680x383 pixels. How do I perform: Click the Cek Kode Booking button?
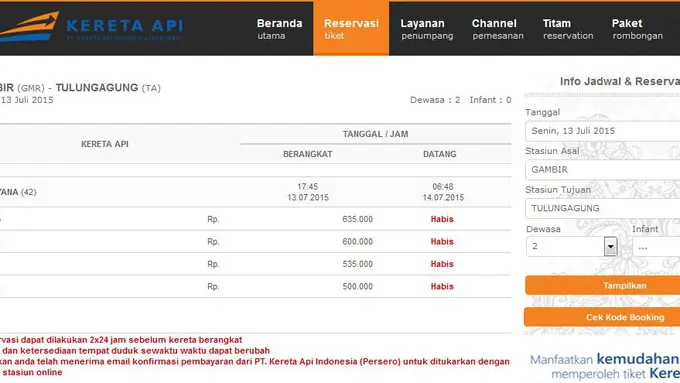[x=603, y=317]
